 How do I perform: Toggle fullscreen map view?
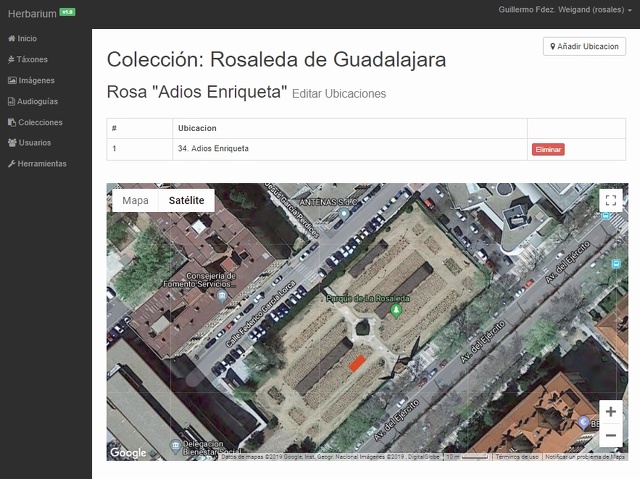610,200
